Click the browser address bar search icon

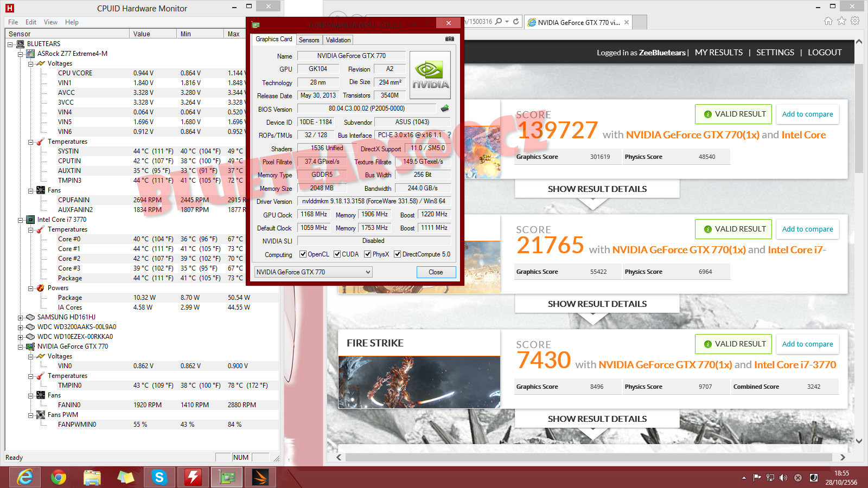click(499, 22)
